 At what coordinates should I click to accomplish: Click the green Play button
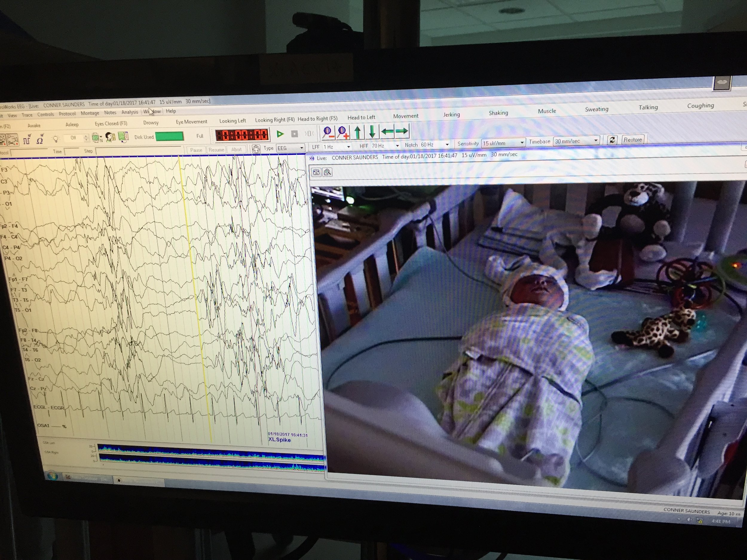coord(280,134)
